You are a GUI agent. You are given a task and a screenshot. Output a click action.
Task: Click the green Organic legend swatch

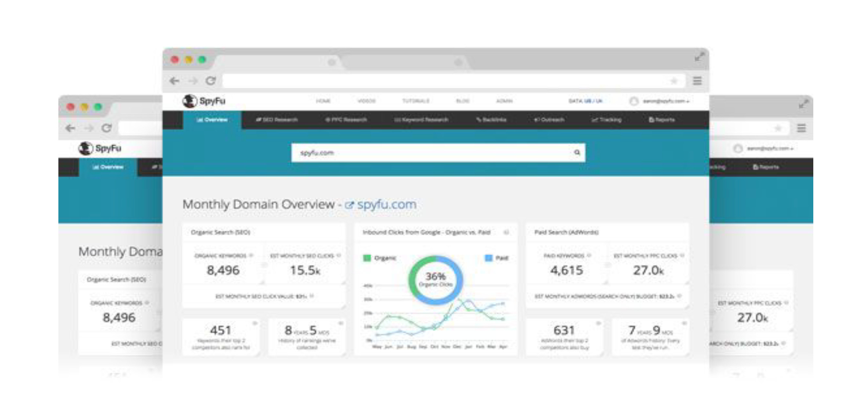367,258
